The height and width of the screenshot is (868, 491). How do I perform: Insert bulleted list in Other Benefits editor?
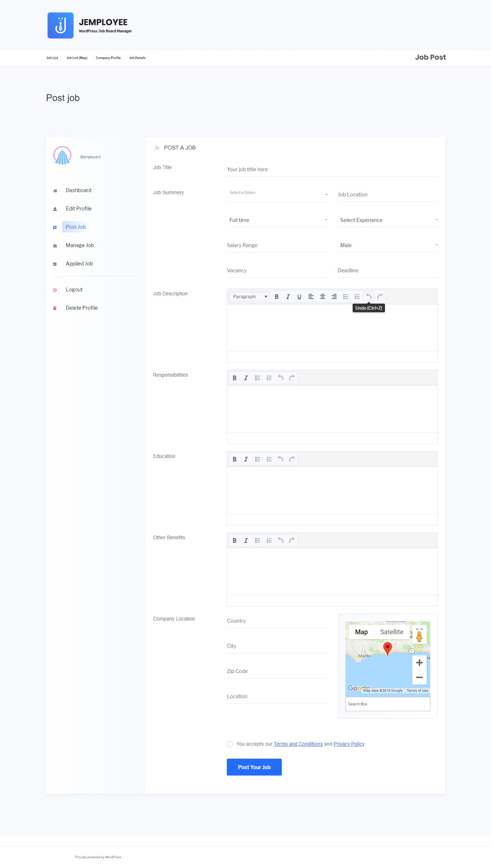[x=257, y=540]
